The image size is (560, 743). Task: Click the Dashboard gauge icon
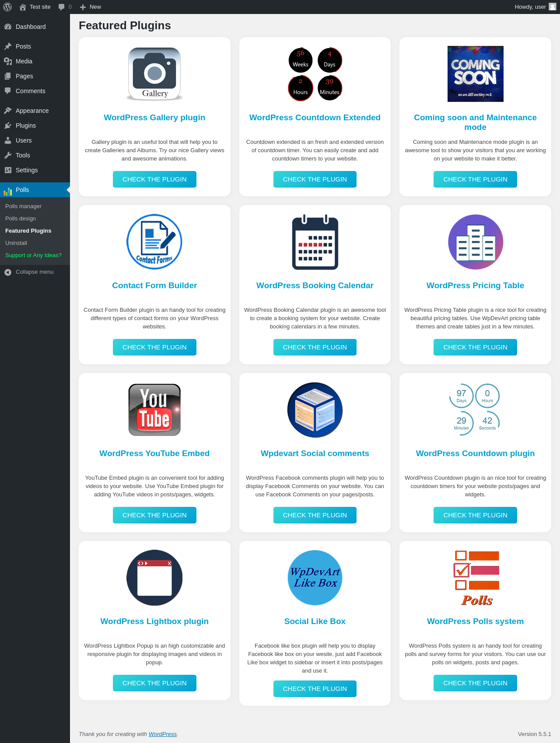(x=8, y=27)
